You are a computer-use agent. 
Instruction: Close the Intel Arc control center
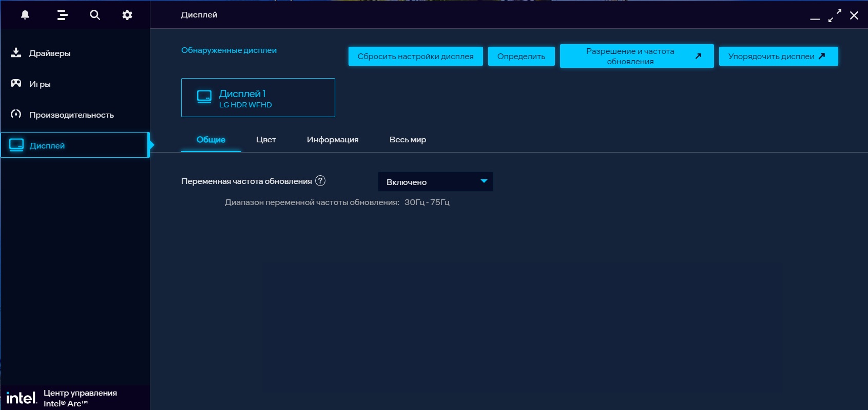pyautogui.click(x=854, y=15)
